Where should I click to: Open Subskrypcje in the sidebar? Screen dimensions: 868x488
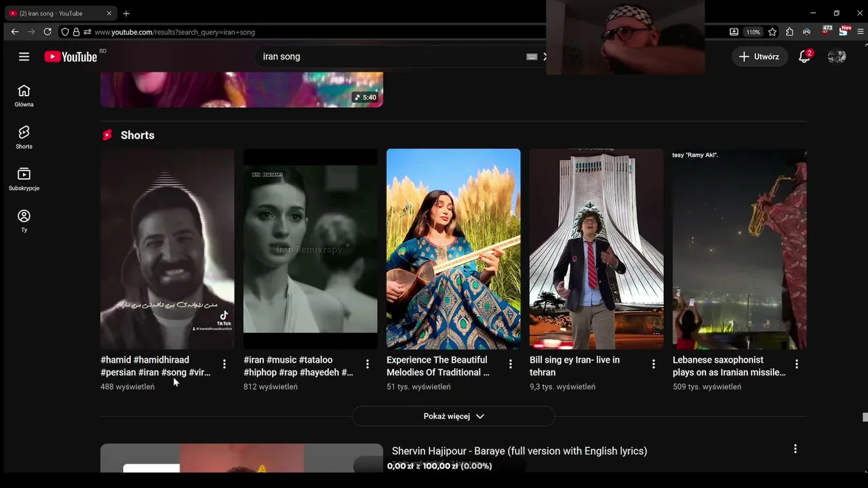24,179
